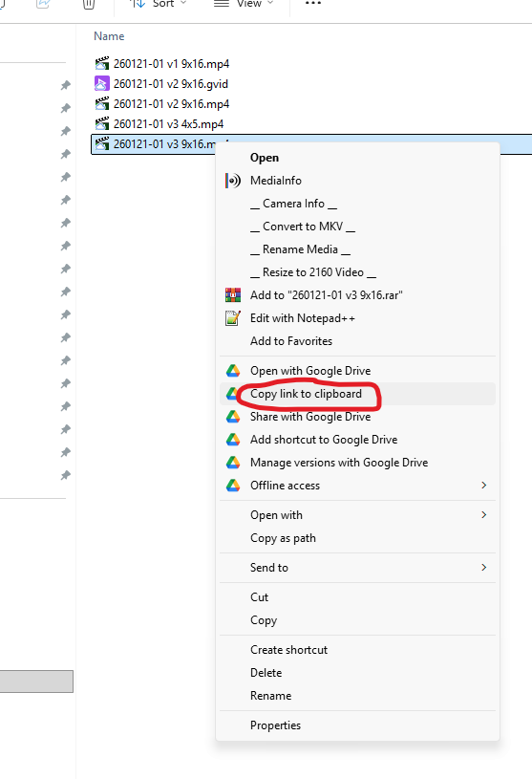The width and height of the screenshot is (532, 779).
Task: Click Google Drive icon beside Manage versions entry
Action: click(233, 462)
